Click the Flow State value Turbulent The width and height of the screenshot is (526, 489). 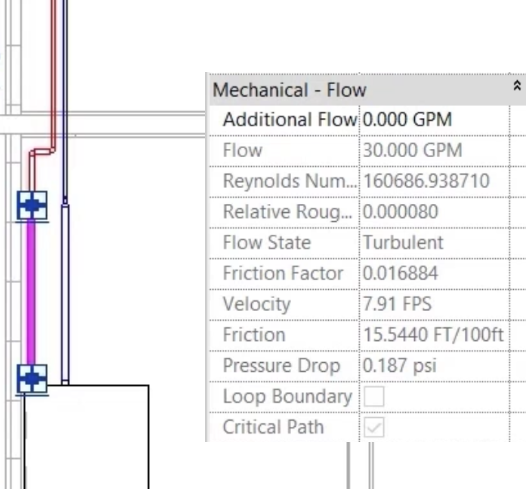(x=403, y=242)
